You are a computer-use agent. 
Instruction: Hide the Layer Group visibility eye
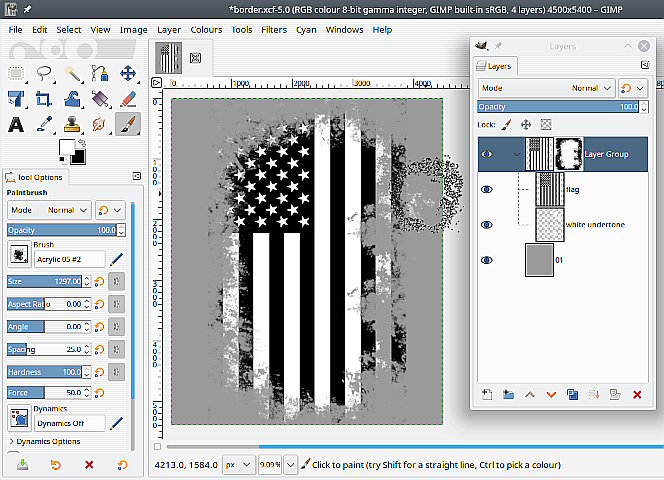point(487,155)
